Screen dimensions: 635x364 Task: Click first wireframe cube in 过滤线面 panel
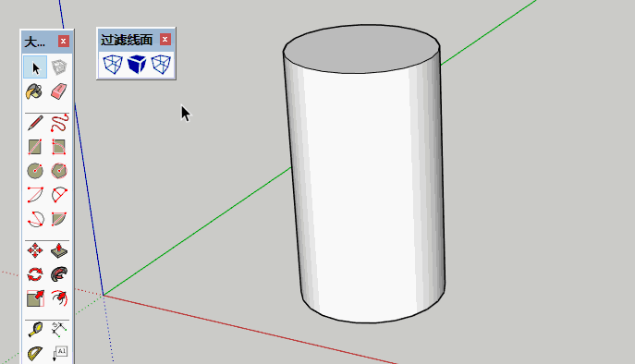coord(113,65)
